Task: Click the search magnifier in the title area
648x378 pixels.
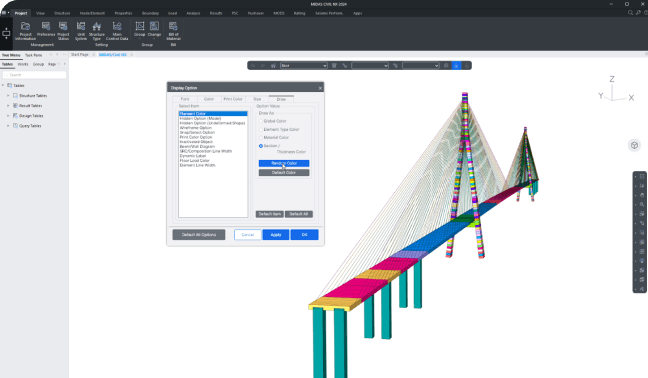Action: 631,13
